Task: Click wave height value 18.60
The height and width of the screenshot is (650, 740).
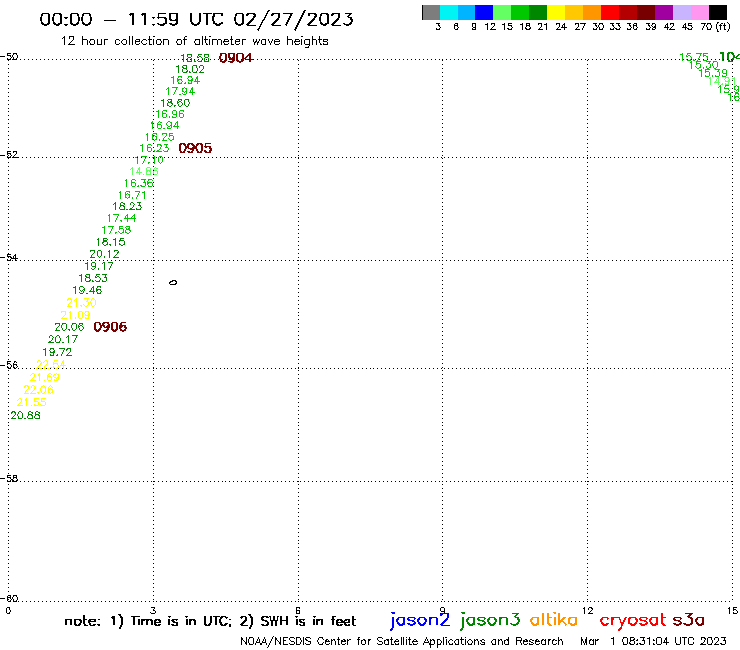Action: pos(175,103)
